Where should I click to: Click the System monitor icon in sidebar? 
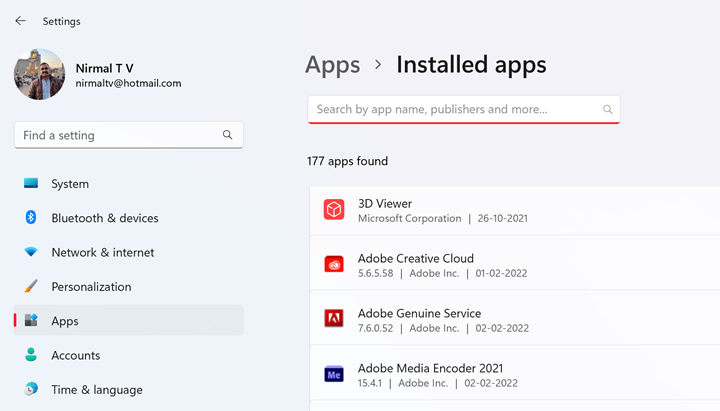[31, 183]
